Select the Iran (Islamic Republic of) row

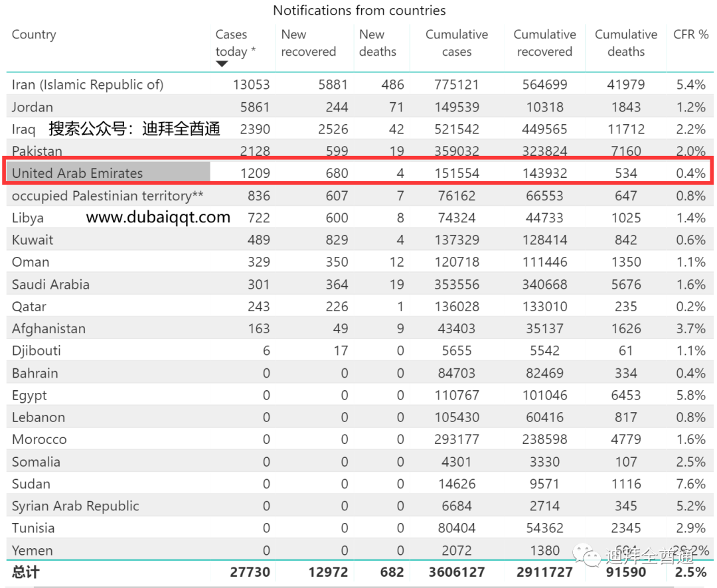(x=359, y=84)
